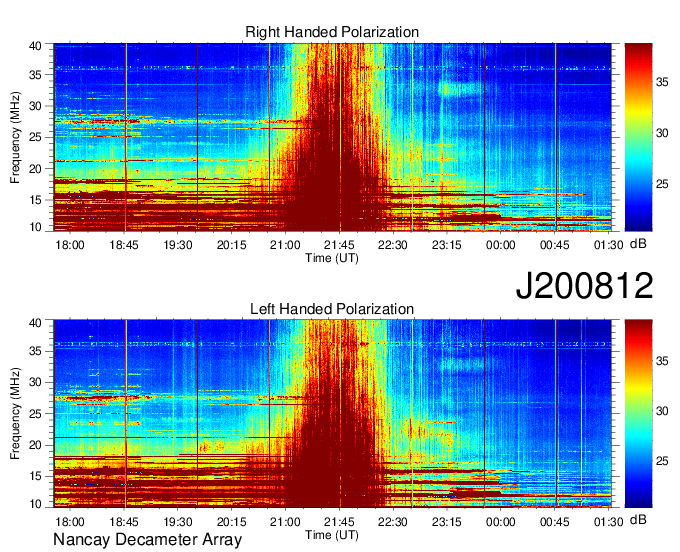Image resolution: width=680 pixels, height=552 pixels.
Task: Click the 18:45 tick under Right Handed plot
Action: [x=124, y=245]
